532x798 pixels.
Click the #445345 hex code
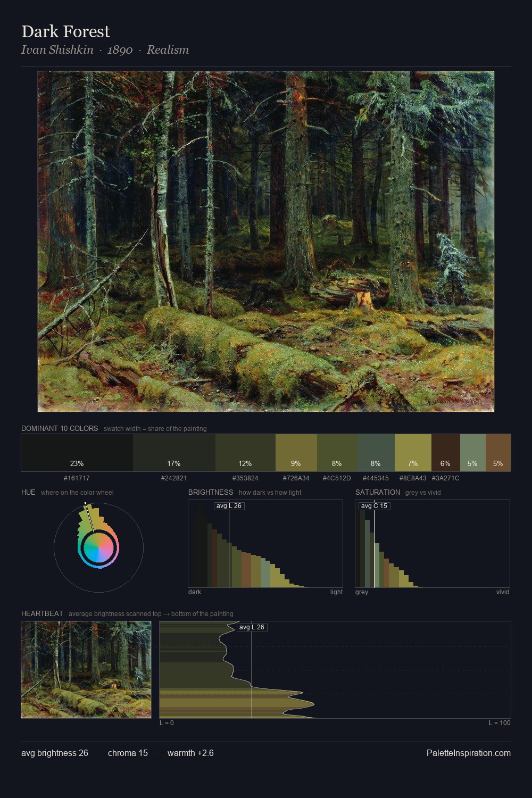pos(376,478)
